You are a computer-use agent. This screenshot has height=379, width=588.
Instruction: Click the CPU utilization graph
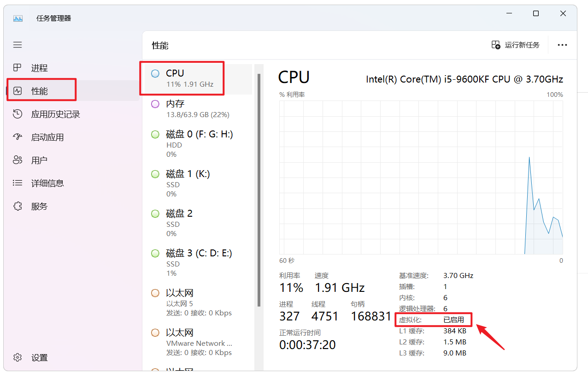click(421, 178)
